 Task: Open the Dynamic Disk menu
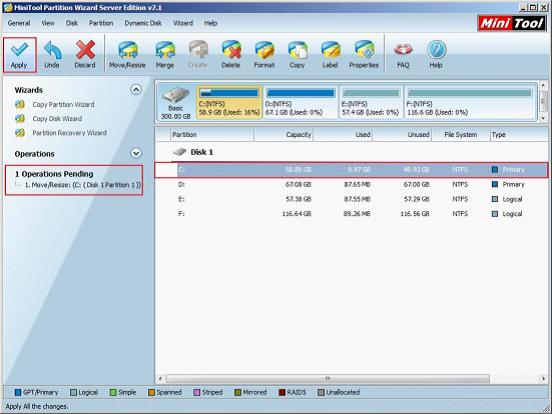click(x=143, y=23)
